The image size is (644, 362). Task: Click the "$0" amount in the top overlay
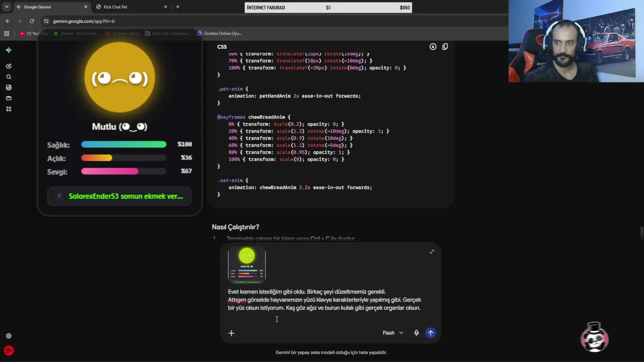tap(329, 8)
